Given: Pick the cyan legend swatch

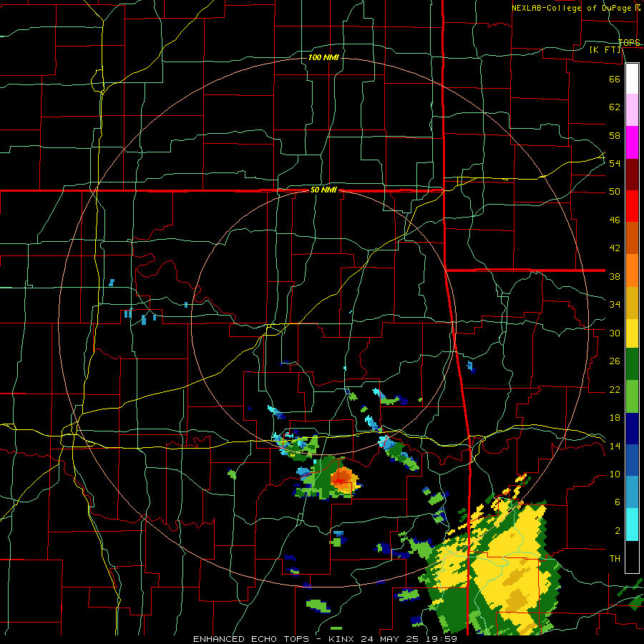Looking at the screenshot, I should tap(632, 525).
